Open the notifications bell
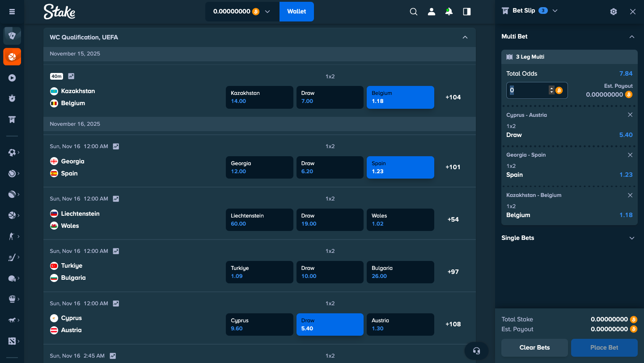The width and height of the screenshot is (644, 363). pyautogui.click(x=449, y=12)
